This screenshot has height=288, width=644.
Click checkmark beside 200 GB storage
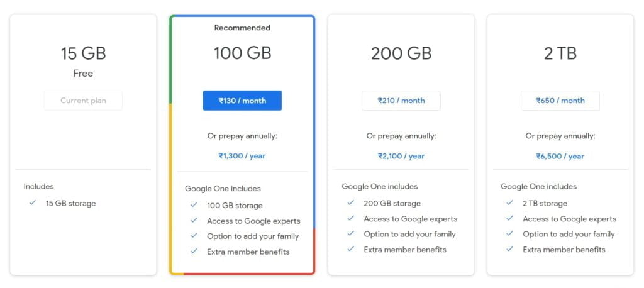[350, 202]
